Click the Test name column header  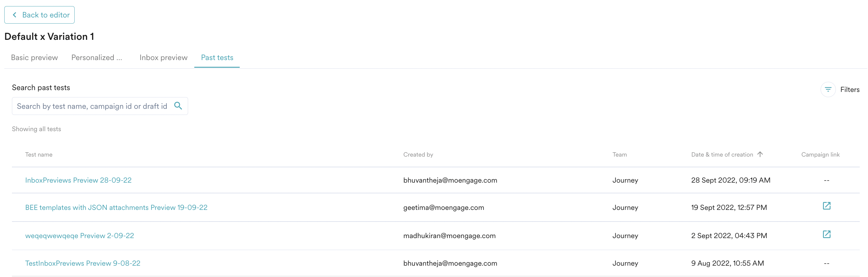click(x=39, y=154)
